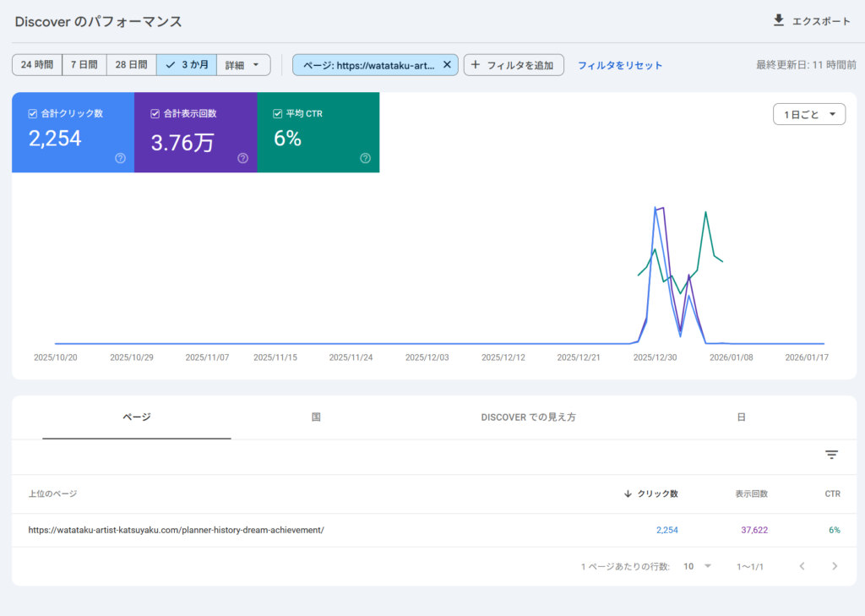The width and height of the screenshot is (865, 616).
Task: Toggle the 合計クリック数 checkbox
Action: 33,113
